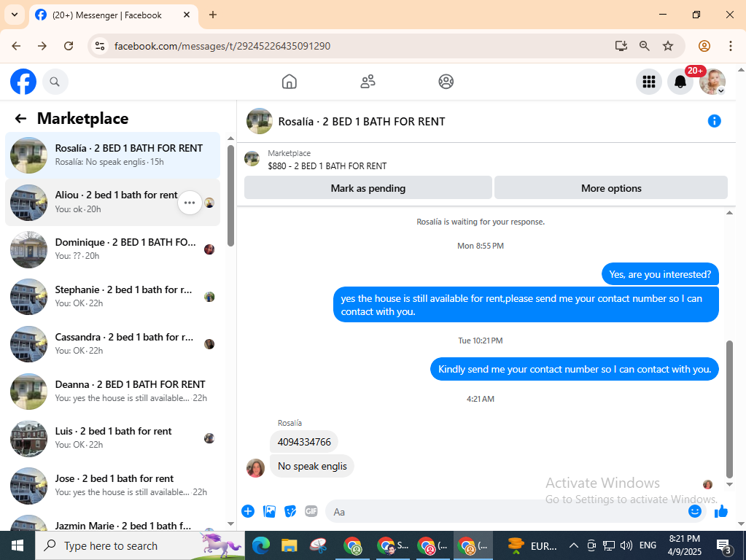Open Rosalía's conversation in the list

pos(112,155)
